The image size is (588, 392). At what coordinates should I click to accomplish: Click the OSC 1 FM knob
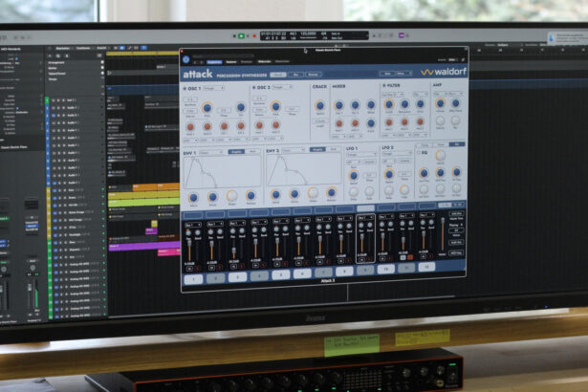tap(241, 107)
